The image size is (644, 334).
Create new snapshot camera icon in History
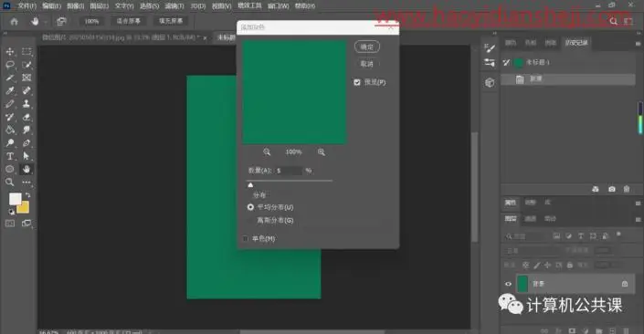(x=612, y=189)
